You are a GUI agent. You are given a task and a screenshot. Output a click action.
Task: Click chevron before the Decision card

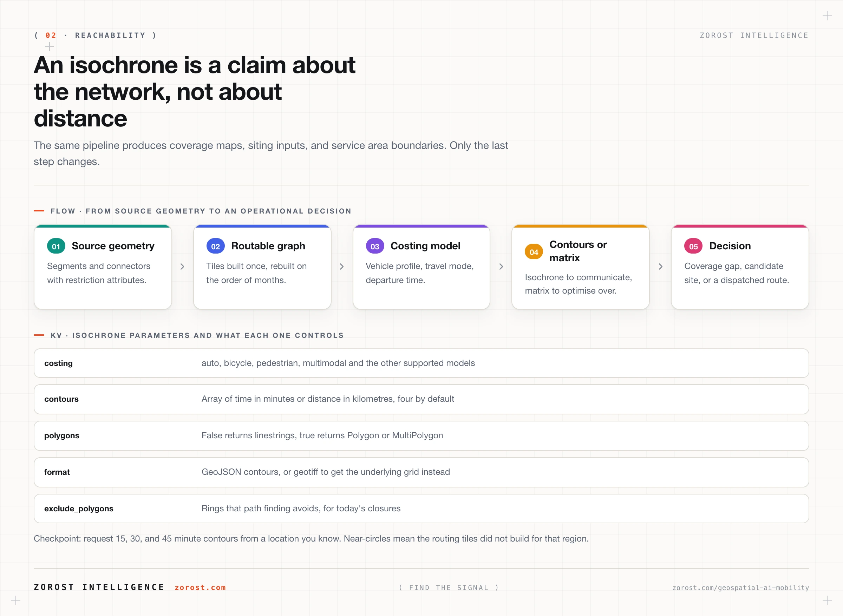tap(660, 267)
